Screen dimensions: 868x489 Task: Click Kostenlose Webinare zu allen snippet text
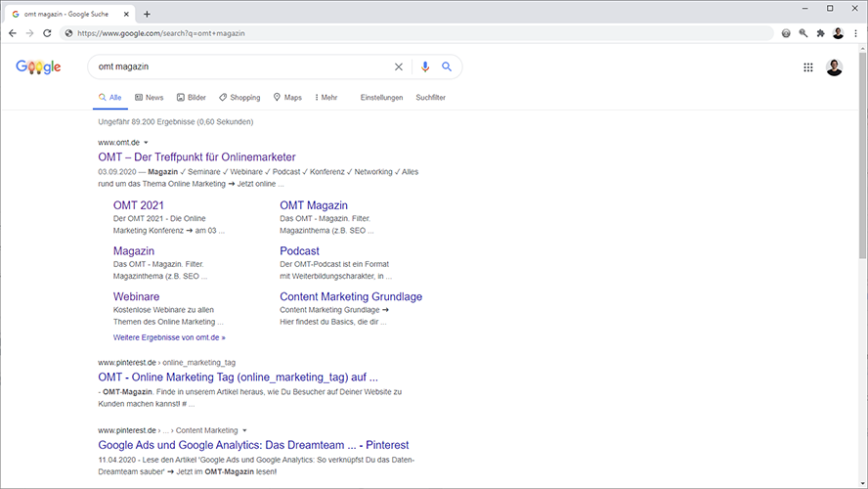coord(163,310)
